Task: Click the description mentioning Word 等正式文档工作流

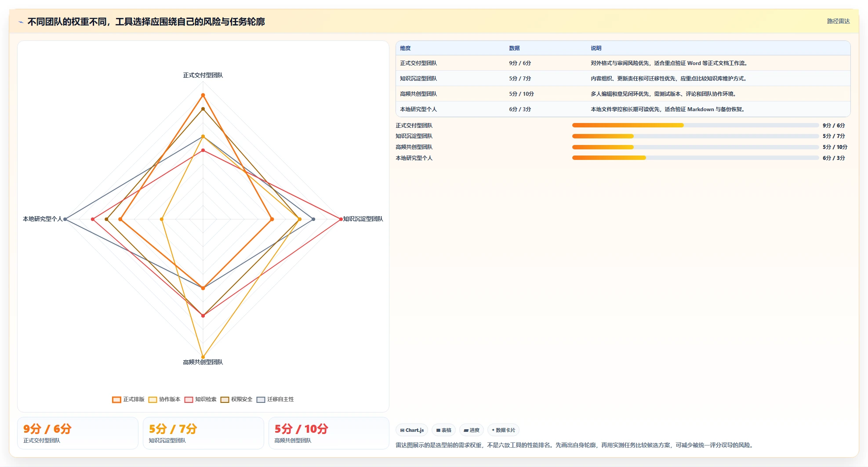Action: pos(670,63)
